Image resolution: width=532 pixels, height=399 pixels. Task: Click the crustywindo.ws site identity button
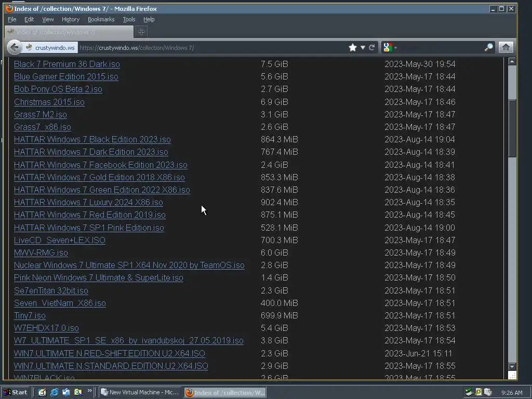tap(50, 47)
